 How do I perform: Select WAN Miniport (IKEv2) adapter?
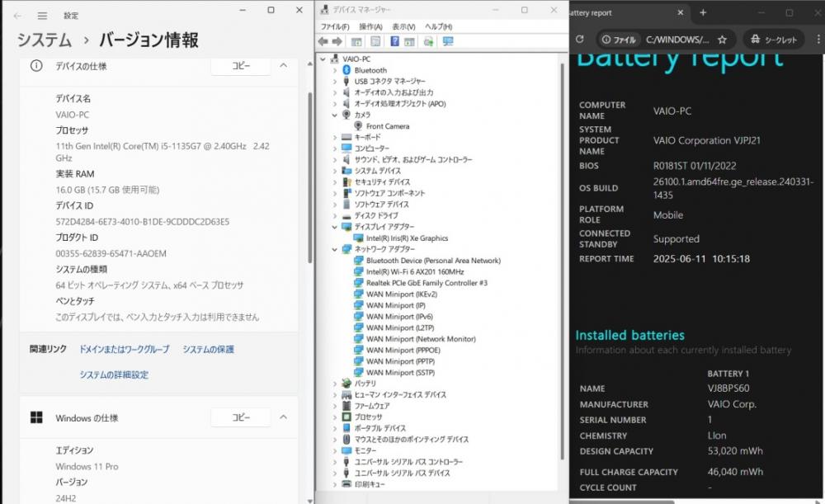click(402, 294)
